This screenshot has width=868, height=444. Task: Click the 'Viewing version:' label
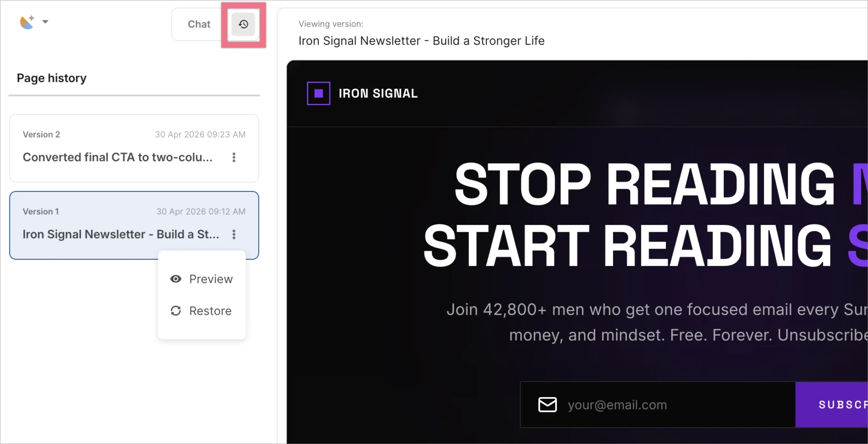[331, 24]
